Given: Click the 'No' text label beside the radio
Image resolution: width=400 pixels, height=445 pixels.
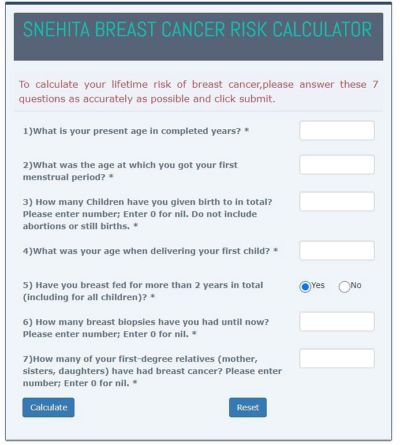Looking at the screenshot, I should tap(356, 285).
